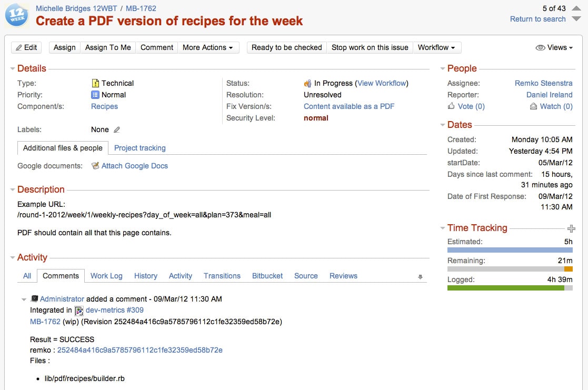This screenshot has height=390, width=588.
Task: Expand the Views dropdown
Action: click(x=555, y=47)
